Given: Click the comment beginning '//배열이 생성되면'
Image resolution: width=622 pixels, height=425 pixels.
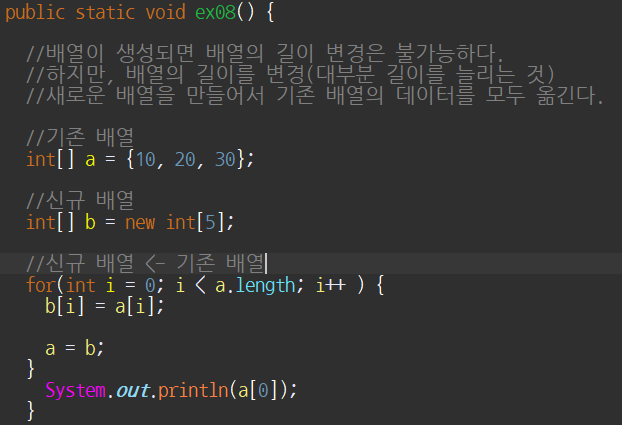Looking at the screenshot, I should 265,53.
